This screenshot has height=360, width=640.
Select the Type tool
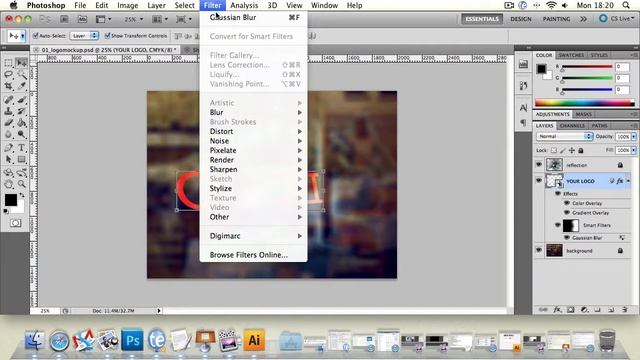tap(22, 148)
